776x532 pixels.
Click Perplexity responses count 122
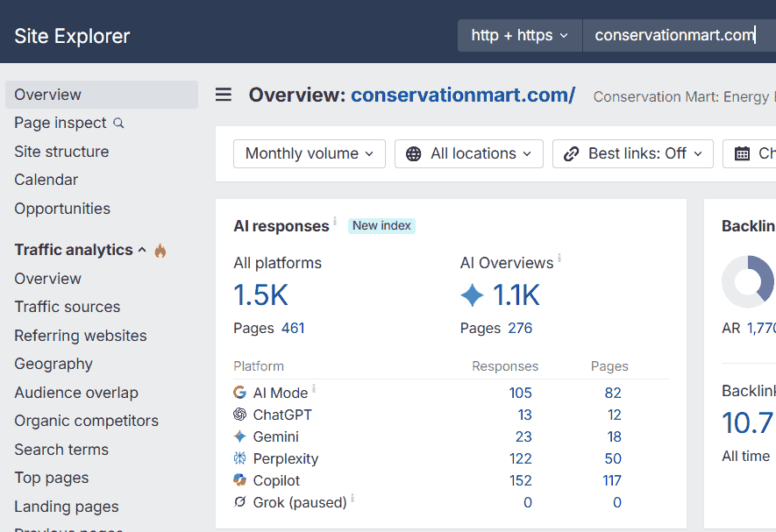click(x=521, y=458)
